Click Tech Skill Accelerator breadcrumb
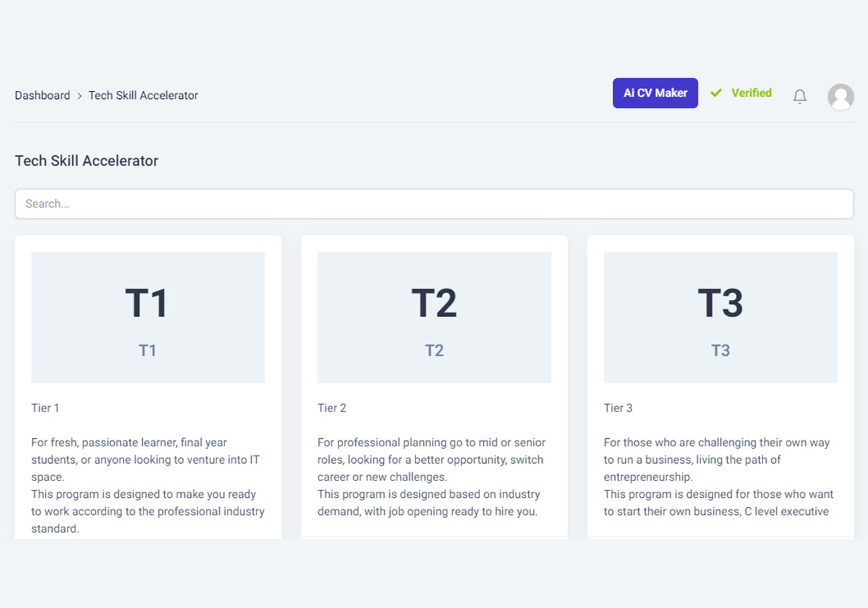 pyautogui.click(x=143, y=96)
